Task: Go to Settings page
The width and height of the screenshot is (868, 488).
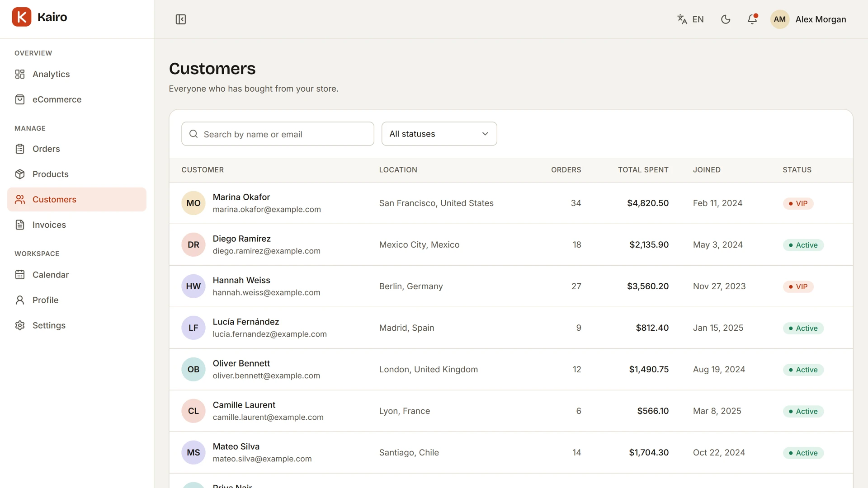Action: tap(77, 325)
